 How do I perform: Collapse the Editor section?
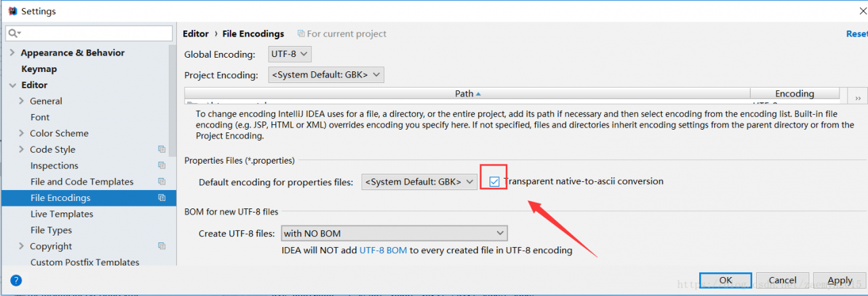(x=12, y=86)
